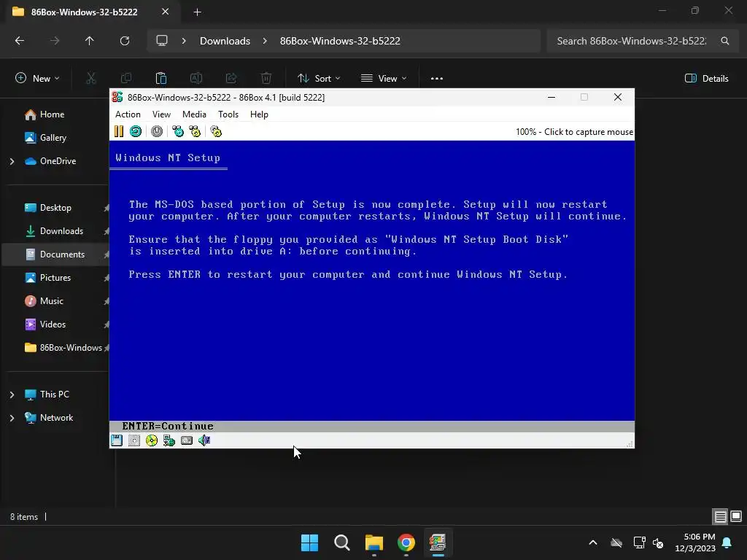
Task: Send Ctrl+Alt+Del via 86Box toolbar icon
Action: [x=178, y=131]
